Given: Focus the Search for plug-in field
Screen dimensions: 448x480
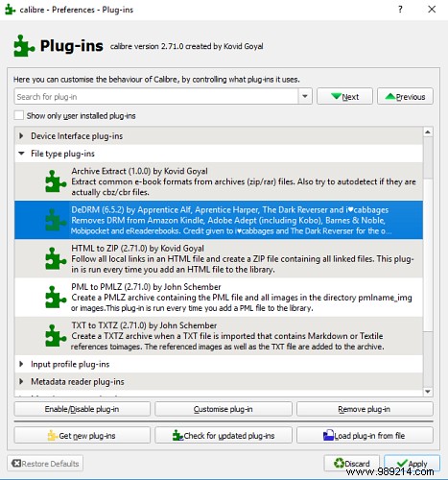Looking at the screenshot, I should 156,96.
